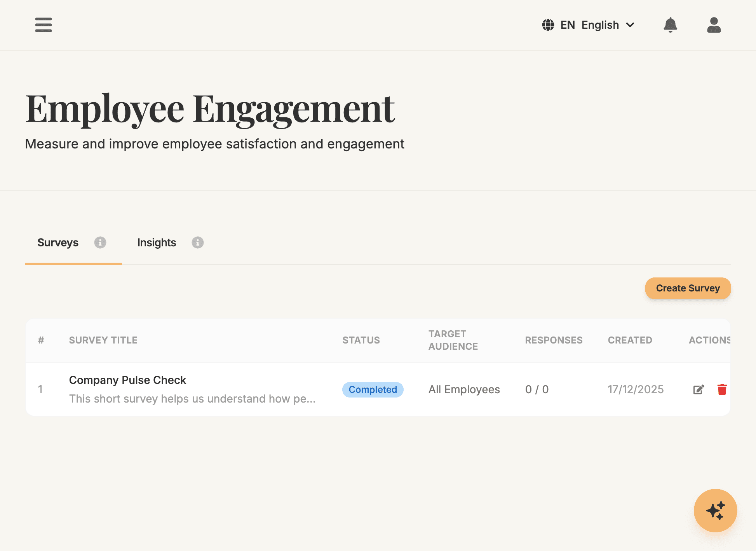Screen dimensions: 756x551
Task: Stay on the Surveys tab
Action: [57, 242]
